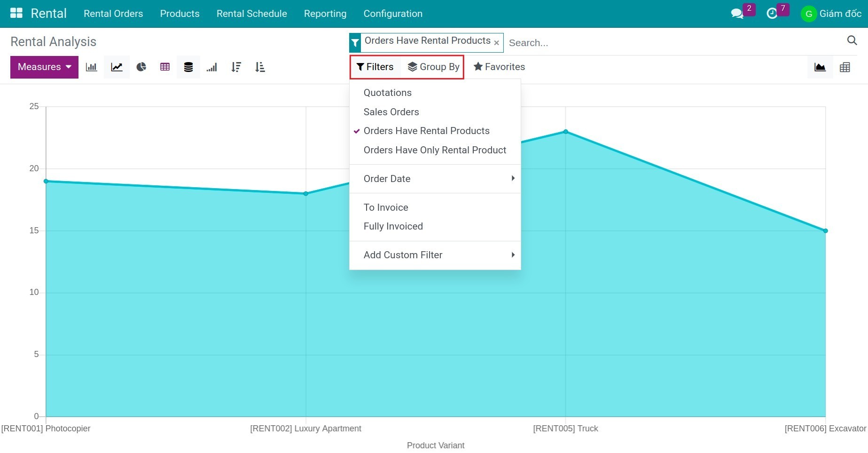Viewport: 868px width, 453px height.
Task: Open the Group By dropdown
Action: tap(433, 67)
